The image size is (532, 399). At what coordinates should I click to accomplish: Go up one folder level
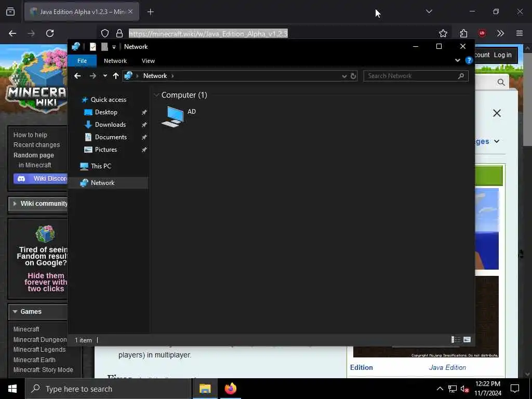tap(116, 76)
